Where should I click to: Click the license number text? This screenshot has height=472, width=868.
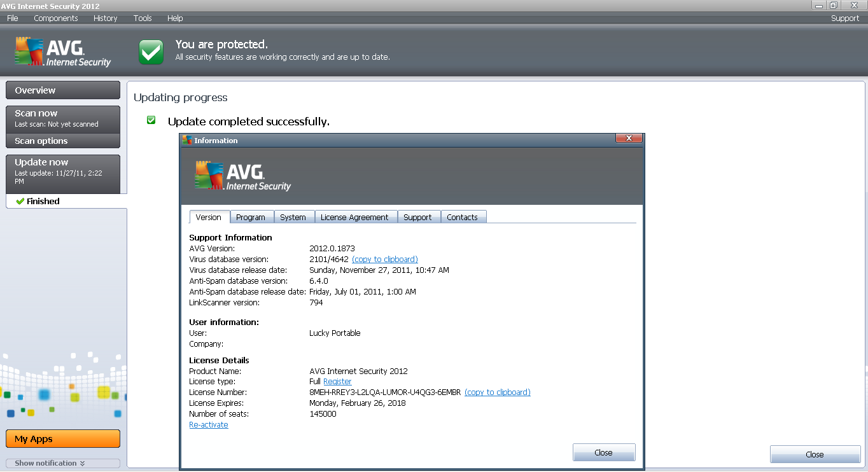385,392
